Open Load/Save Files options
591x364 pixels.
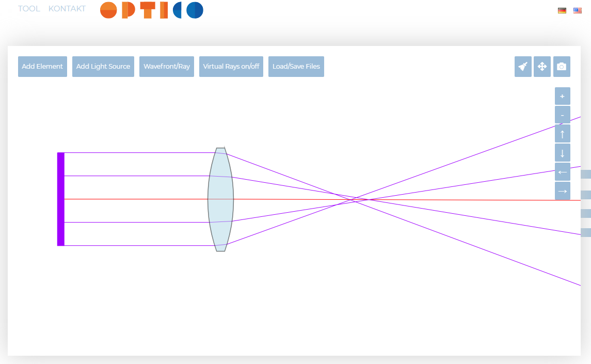296,67
